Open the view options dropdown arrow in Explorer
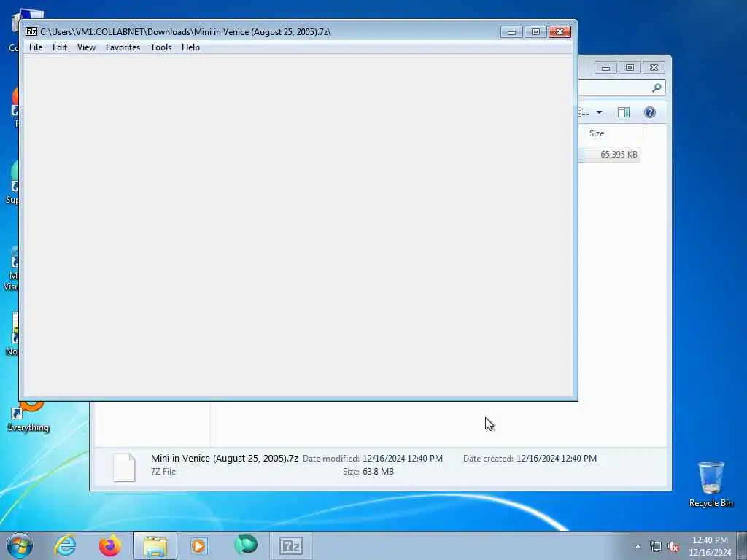Screen dimensions: 747x560 click(600, 112)
